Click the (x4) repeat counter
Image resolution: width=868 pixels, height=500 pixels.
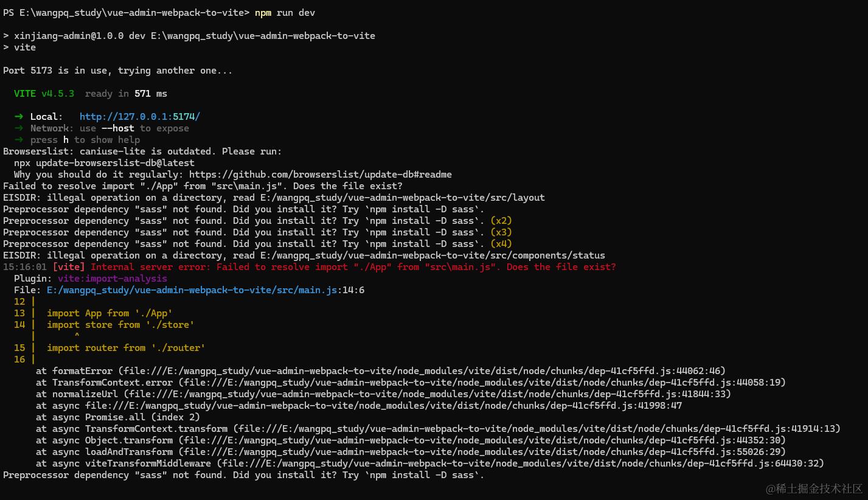click(x=501, y=244)
